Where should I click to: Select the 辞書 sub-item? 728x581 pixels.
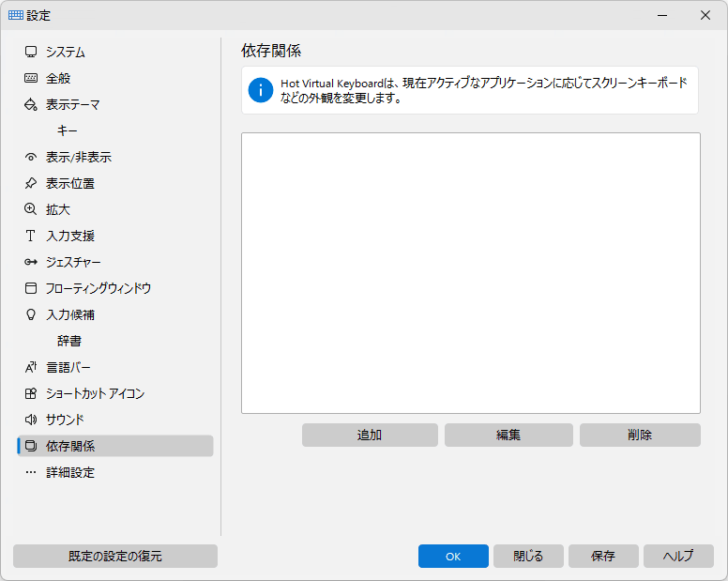tap(115, 341)
